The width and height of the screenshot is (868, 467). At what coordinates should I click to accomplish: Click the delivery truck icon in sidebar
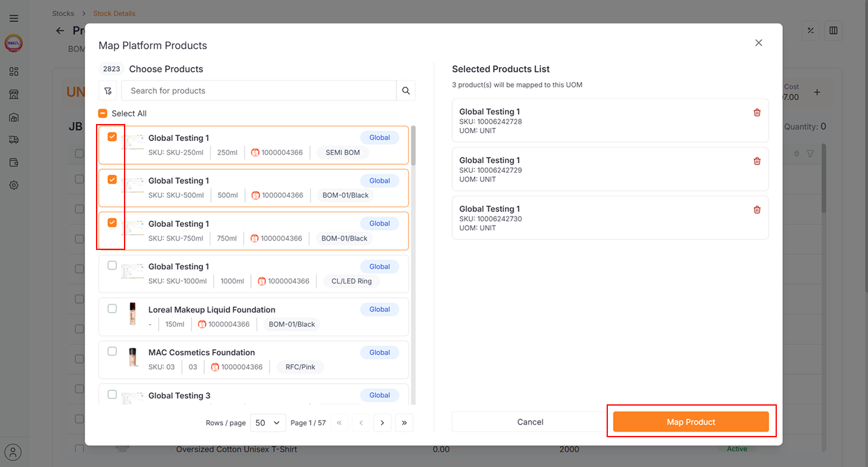click(13, 139)
